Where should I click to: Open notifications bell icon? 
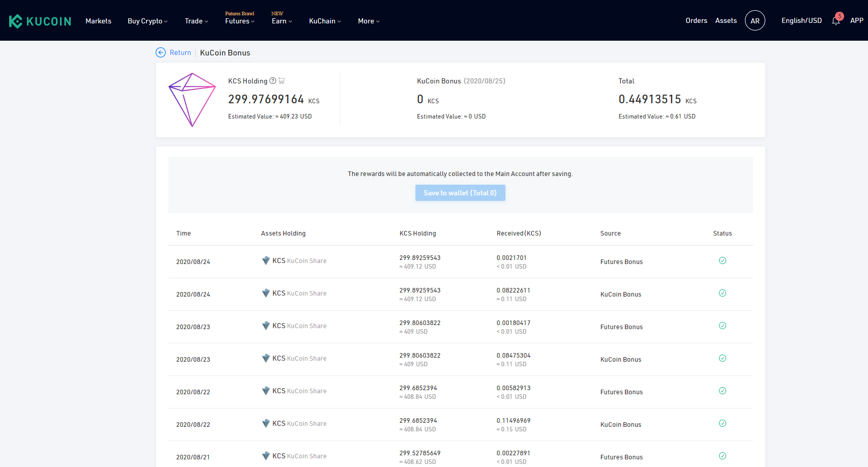[836, 20]
